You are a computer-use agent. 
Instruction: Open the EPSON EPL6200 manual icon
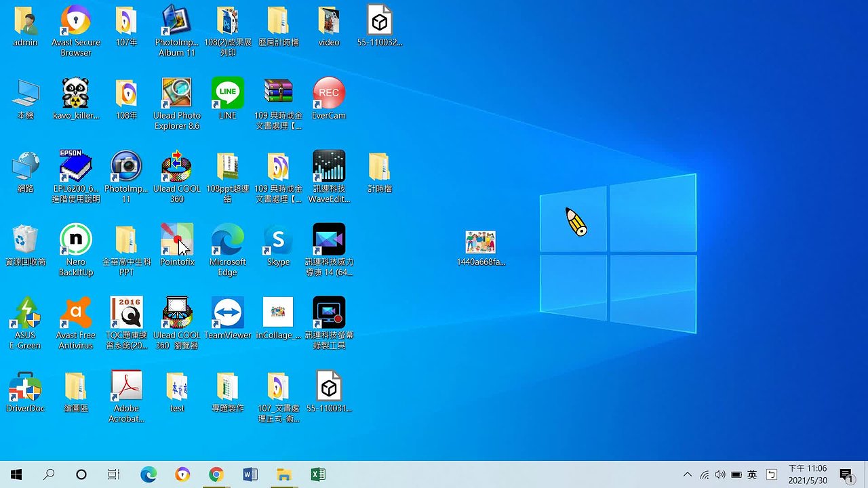point(76,166)
